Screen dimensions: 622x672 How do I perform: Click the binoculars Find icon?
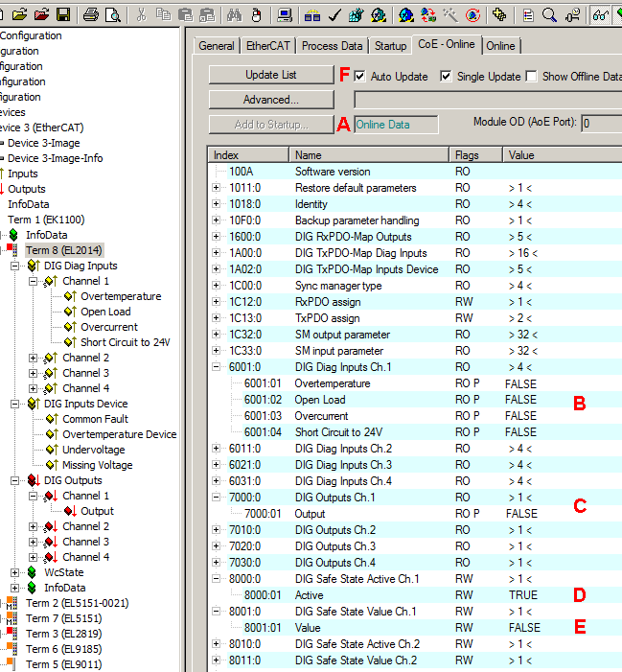[234, 15]
